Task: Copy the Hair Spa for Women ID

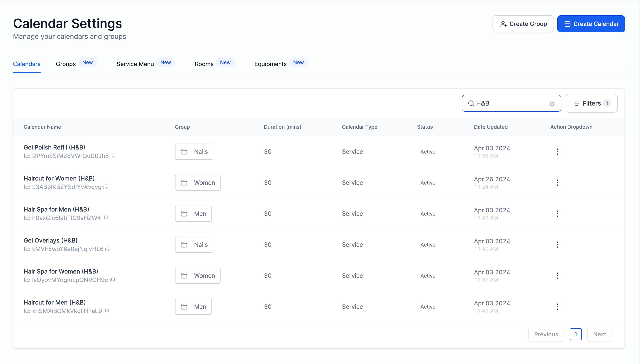Action: (x=113, y=280)
